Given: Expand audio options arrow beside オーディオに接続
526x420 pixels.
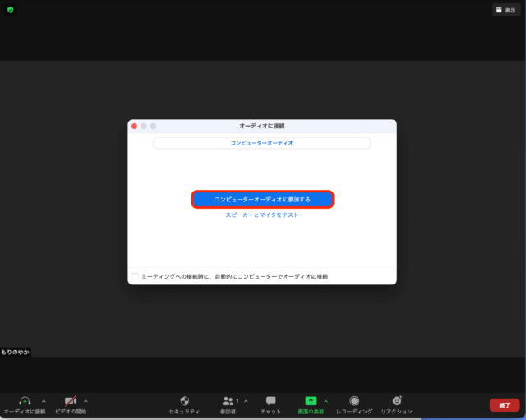Looking at the screenshot, I should click(44, 401).
